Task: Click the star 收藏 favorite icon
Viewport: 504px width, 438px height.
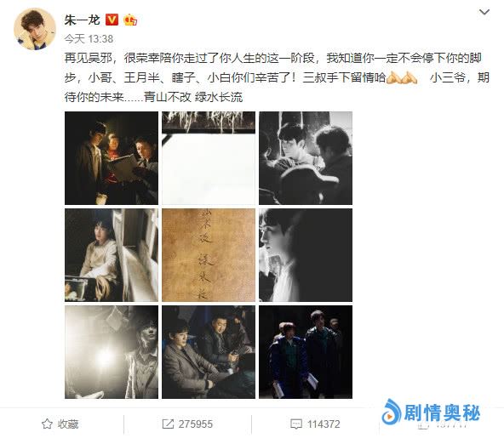Action: [47, 424]
